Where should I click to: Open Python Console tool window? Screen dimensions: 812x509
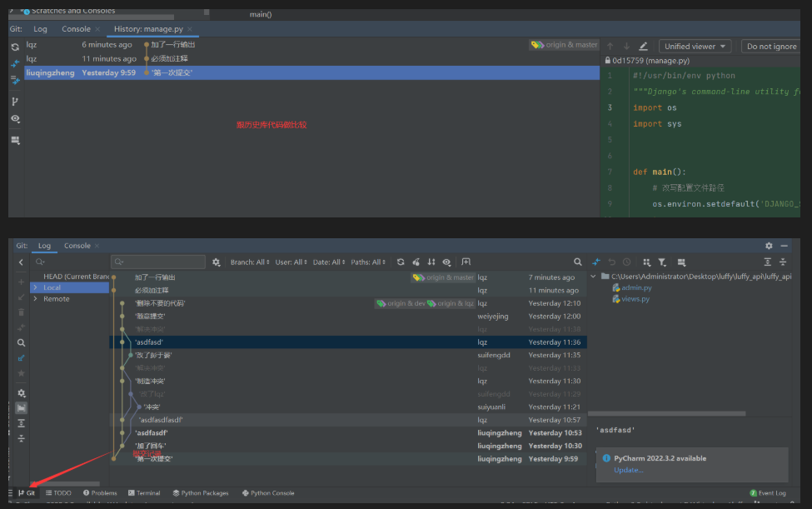click(x=268, y=493)
